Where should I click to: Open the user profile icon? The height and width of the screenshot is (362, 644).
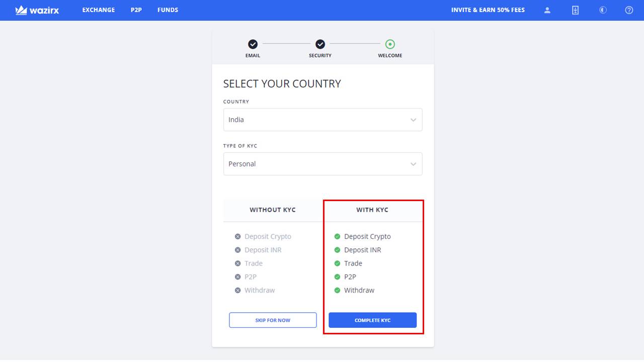pyautogui.click(x=547, y=10)
